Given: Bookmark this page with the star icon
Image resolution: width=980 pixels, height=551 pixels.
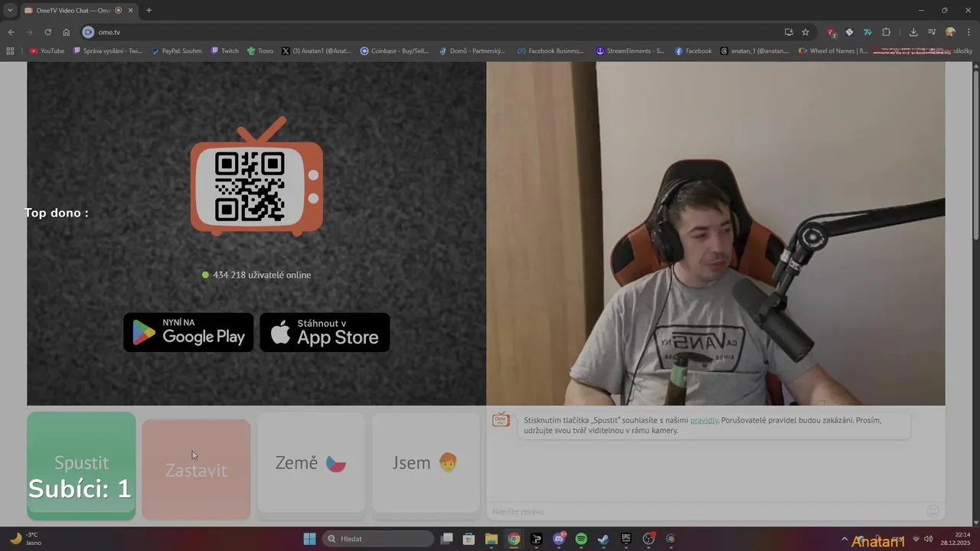Looking at the screenshot, I should click(805, 32).
